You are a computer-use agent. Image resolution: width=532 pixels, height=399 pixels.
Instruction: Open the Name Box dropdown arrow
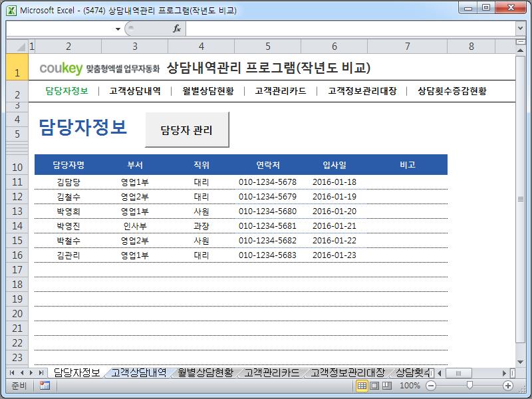click(118, 29)
